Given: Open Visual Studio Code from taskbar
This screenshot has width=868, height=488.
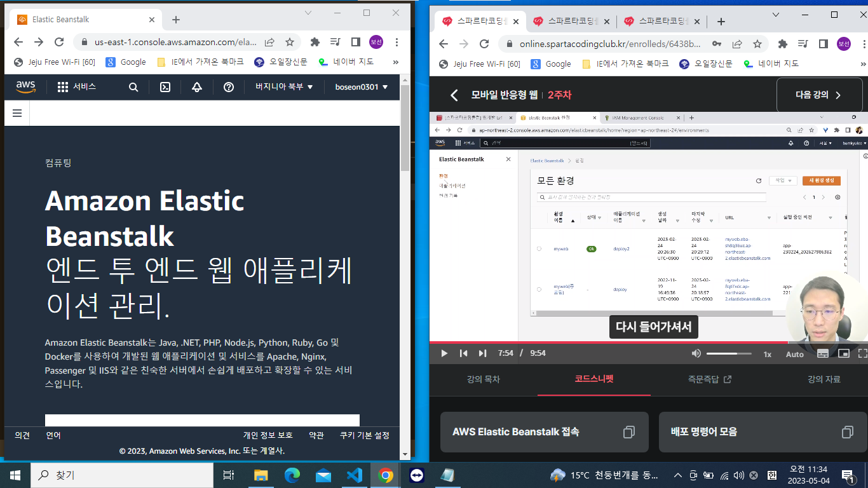Looking at the screenshot, I should 355,475.
